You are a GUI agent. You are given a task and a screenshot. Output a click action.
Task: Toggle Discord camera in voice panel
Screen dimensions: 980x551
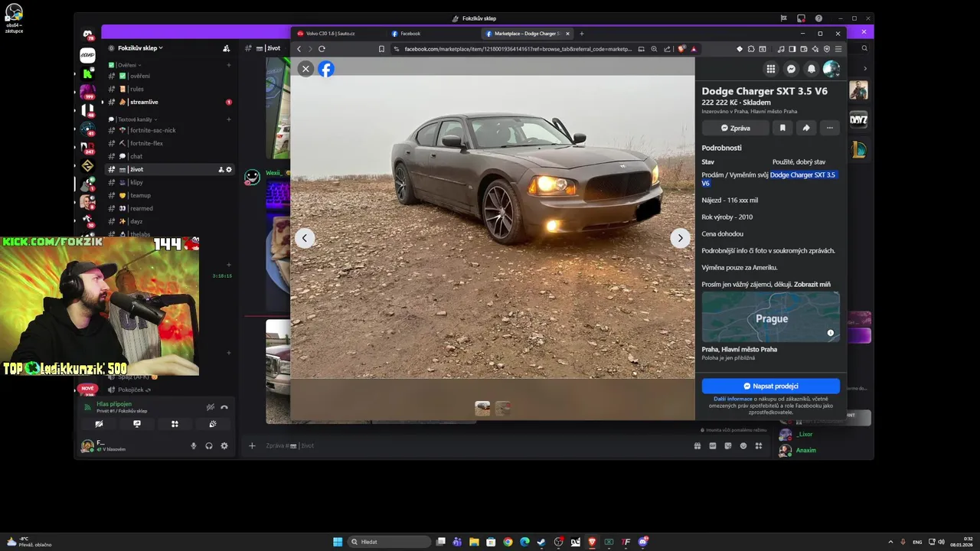click(99, 423)
